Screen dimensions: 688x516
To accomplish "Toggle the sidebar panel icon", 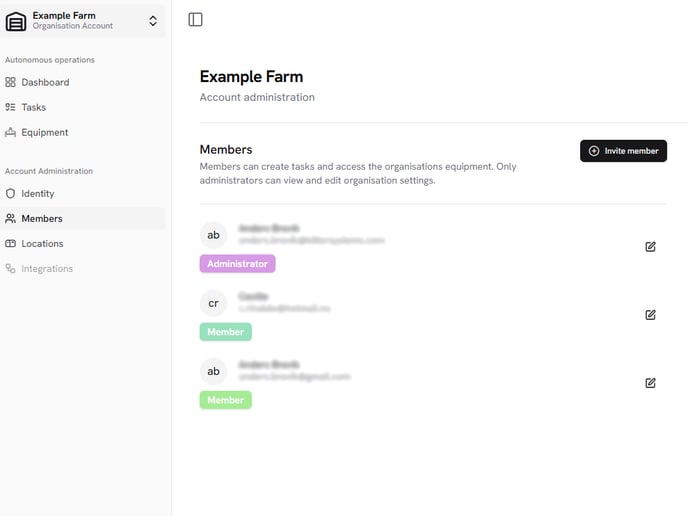I will tap(195, 20).
